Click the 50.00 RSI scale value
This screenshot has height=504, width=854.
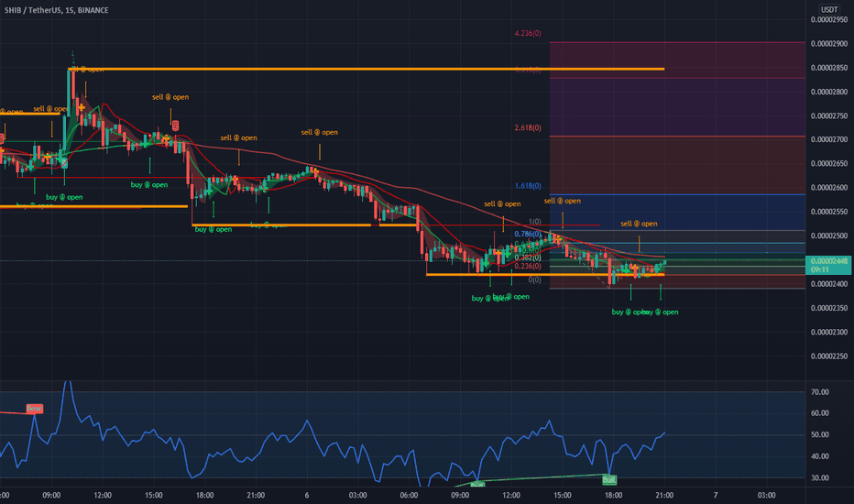tap(820, 434)
